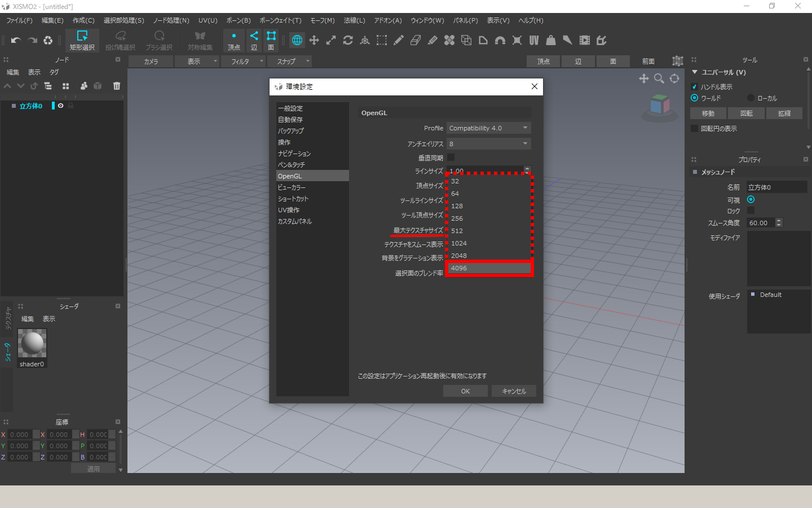Click the bandage patch tool icon
The width and height of the screenshot is (812, 508).
(449, 40)
